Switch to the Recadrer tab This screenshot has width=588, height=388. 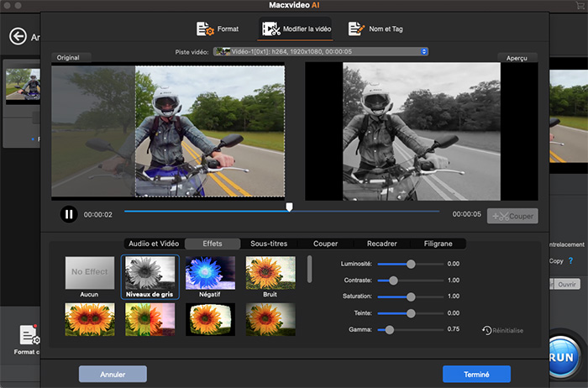[381, 244]
